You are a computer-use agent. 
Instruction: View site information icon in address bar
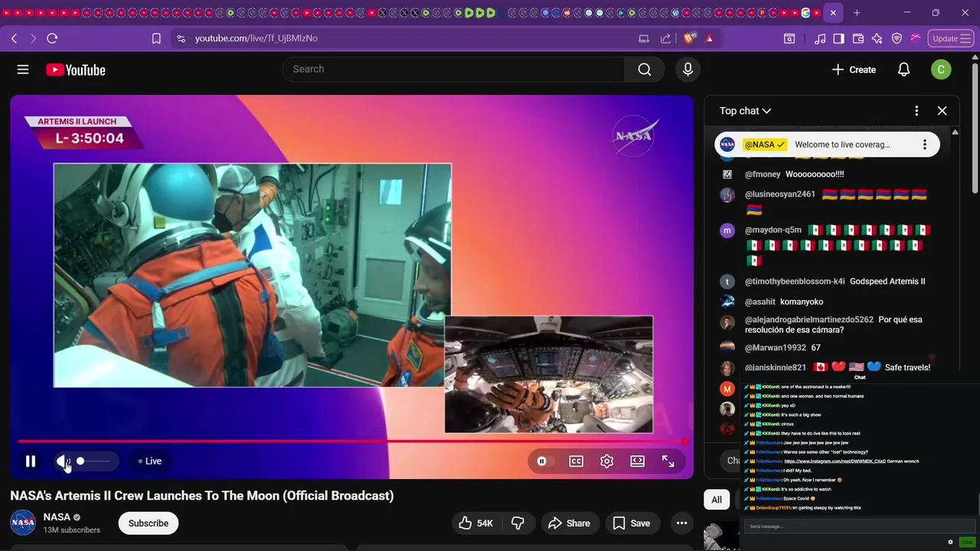coord(181,38)
